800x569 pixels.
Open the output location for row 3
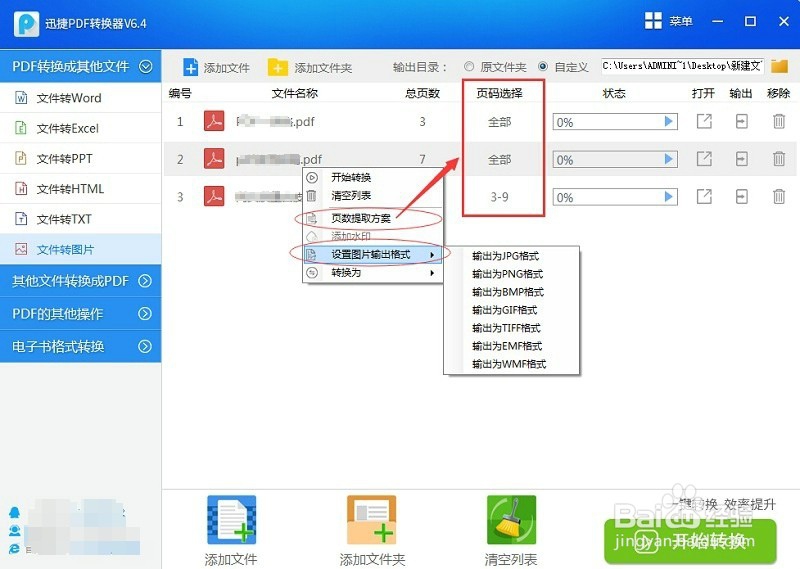click(x=741, y=196)
